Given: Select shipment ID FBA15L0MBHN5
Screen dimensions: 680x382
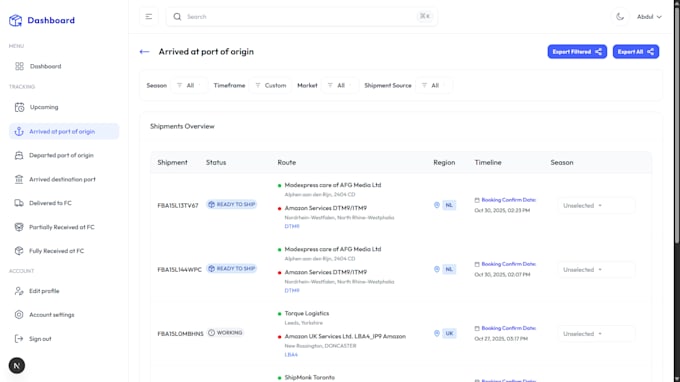Looking at the screenshot, I should pos(180,334).
